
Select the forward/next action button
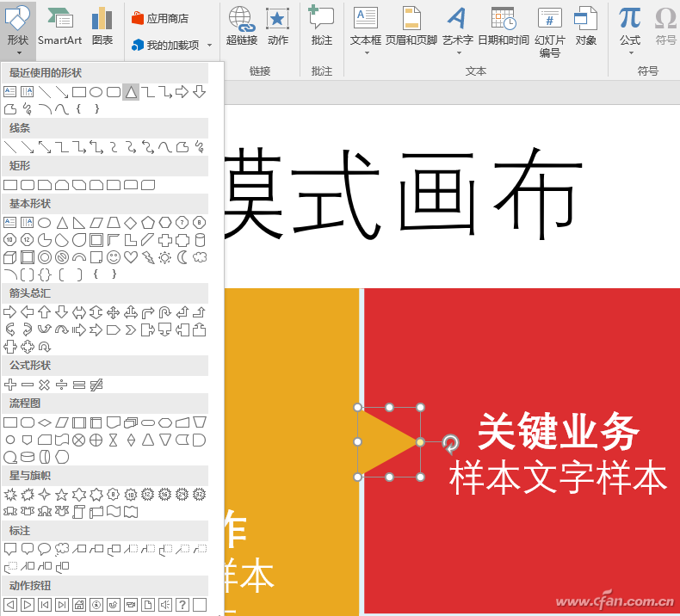coord(28,604)
